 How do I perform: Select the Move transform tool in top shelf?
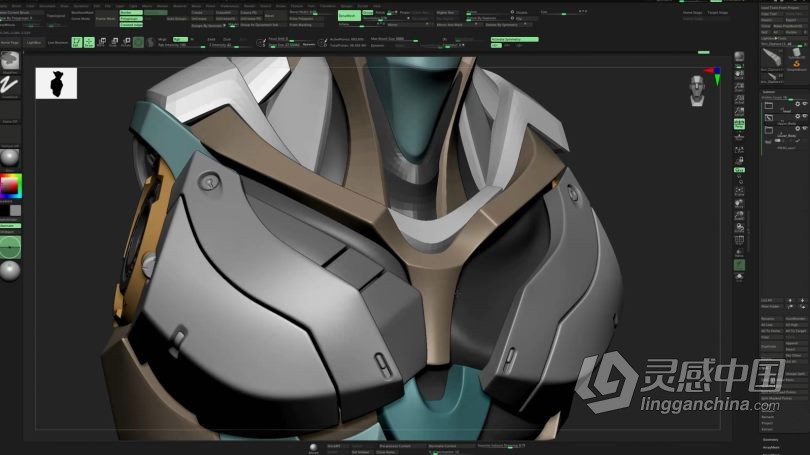tap(102, 42)
